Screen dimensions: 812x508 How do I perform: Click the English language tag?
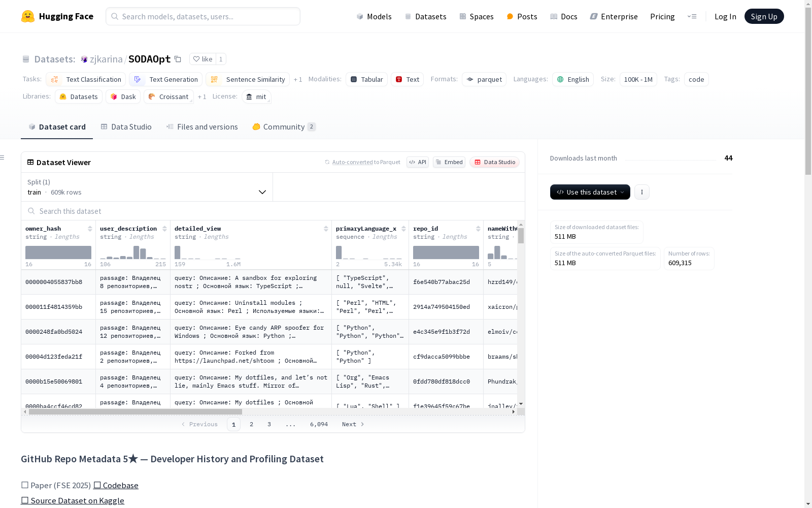[573, 79]
